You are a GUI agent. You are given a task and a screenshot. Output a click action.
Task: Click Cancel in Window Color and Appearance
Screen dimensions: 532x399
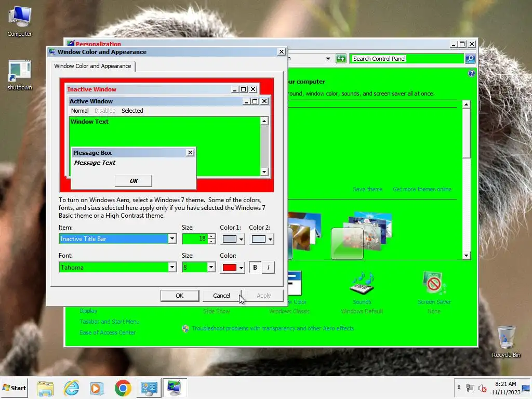pyautogui.click(x=221, y=296)
